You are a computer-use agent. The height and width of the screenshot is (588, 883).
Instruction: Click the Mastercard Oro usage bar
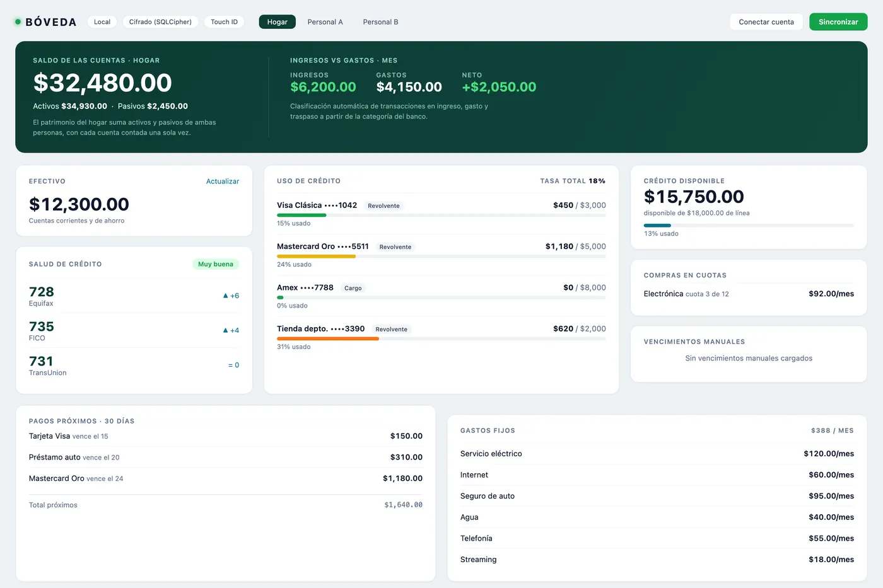(441, 257)
